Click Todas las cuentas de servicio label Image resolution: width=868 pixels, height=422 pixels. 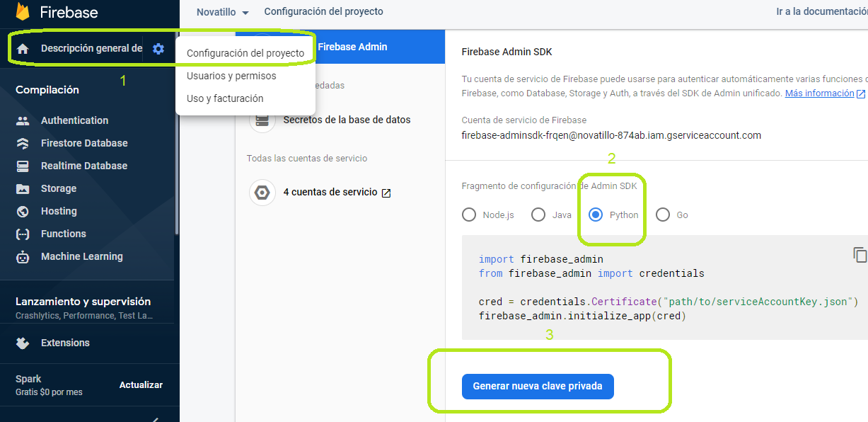pos(307,158)
